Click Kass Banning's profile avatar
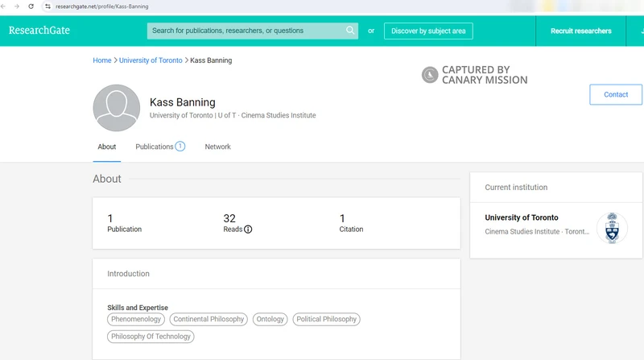The width and height of the screenshot is (644, 360). click(117, 108)
